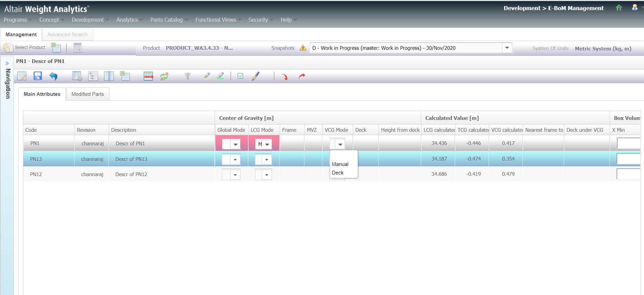
Task: Click the fountain pen icon in toolbar
Action: click(x=256, y=76)
